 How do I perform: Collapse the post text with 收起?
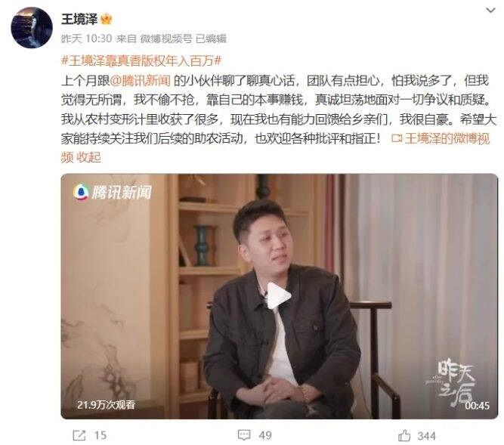(x=88, y=157)
